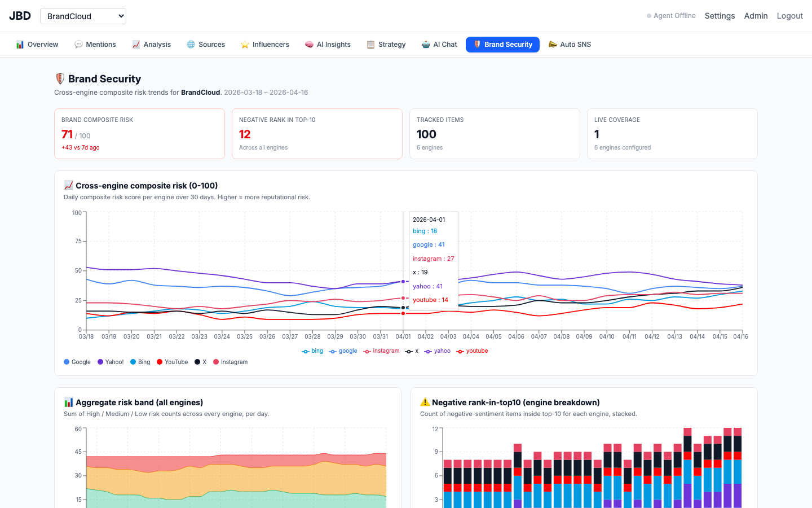Viewport: 812px width, 508px height.
Task: Open the BrandCloud brand selector dropdown
Action: coord(83,16)
